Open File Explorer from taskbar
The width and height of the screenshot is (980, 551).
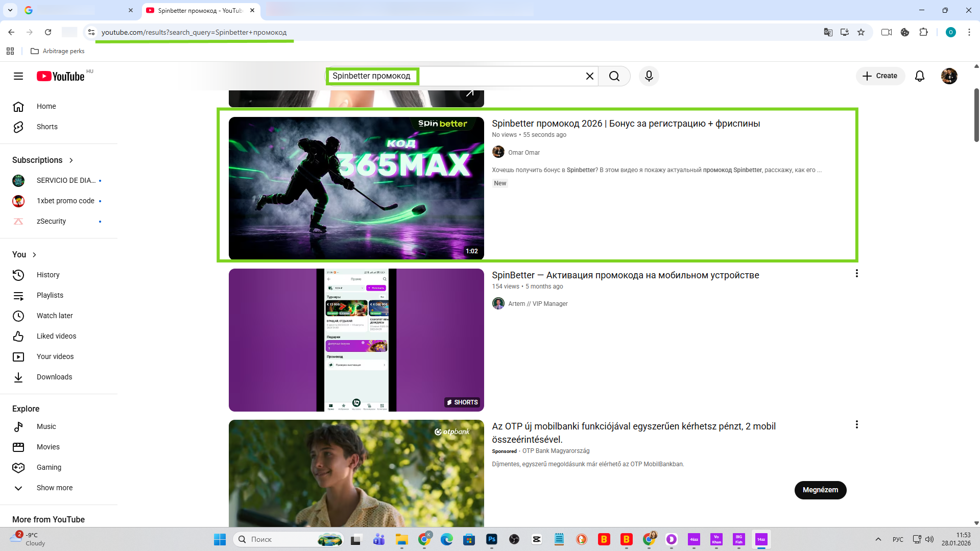[x=402, y=539]
